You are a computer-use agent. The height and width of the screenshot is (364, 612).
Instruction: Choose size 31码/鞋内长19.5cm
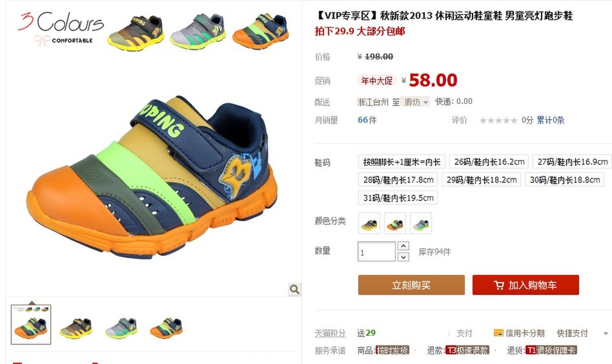[398, 197]
